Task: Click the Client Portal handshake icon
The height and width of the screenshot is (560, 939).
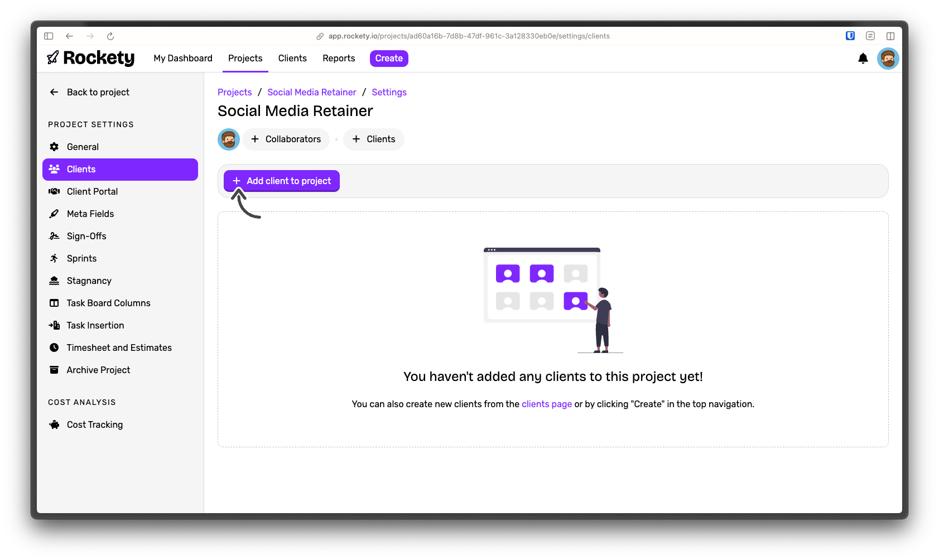Action: click(x=54, y=191)
